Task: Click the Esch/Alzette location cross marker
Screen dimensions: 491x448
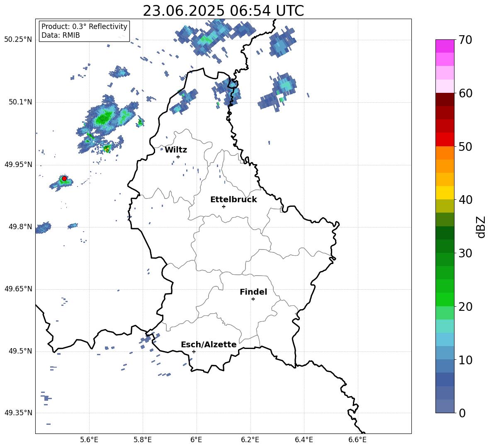Action: tap(194, 351)
